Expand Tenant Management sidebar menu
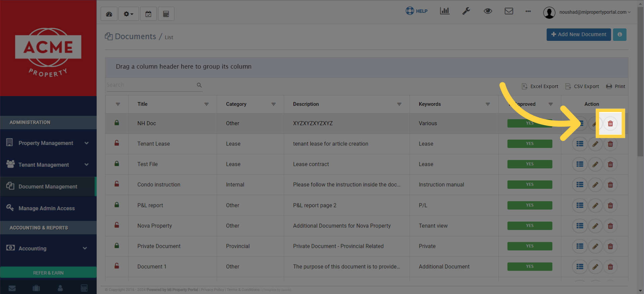This screenshot has width=644, height=294. point(48,165)
